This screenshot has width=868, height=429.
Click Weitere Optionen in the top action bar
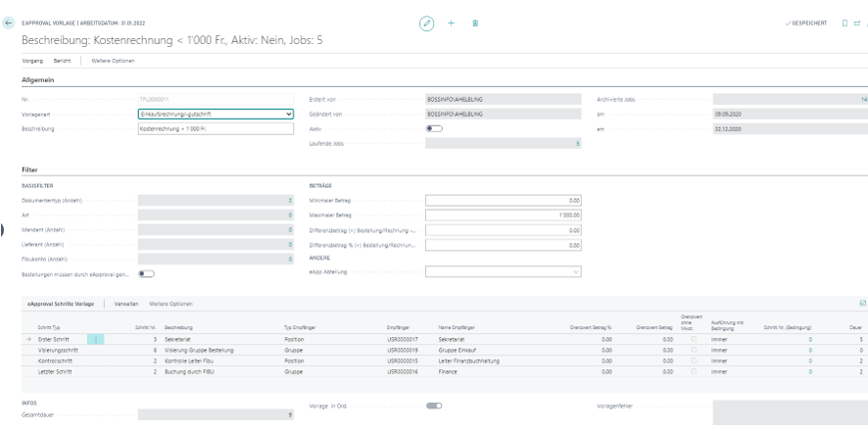(x=113, y=61)
